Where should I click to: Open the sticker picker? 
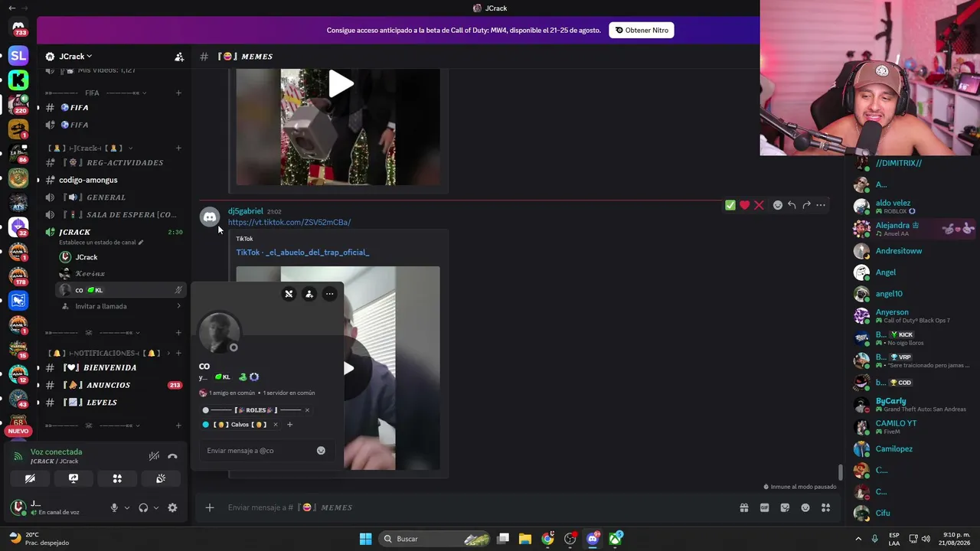point(785,507)
